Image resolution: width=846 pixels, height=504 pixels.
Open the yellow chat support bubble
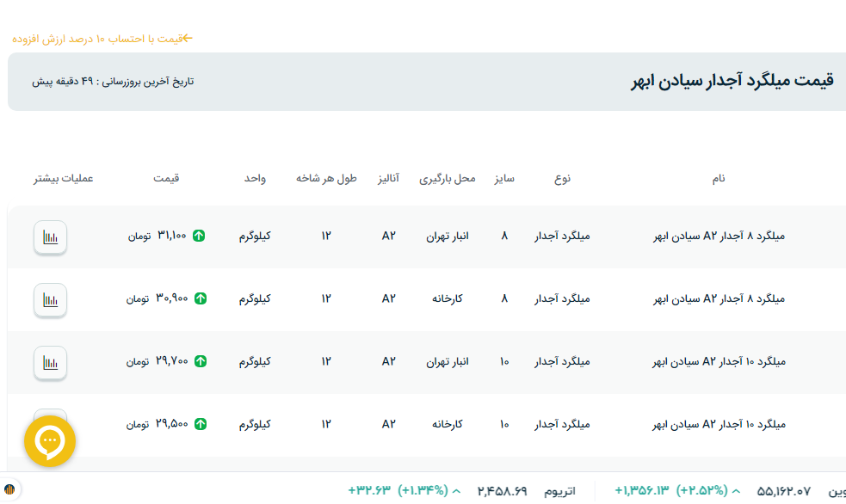50,441
